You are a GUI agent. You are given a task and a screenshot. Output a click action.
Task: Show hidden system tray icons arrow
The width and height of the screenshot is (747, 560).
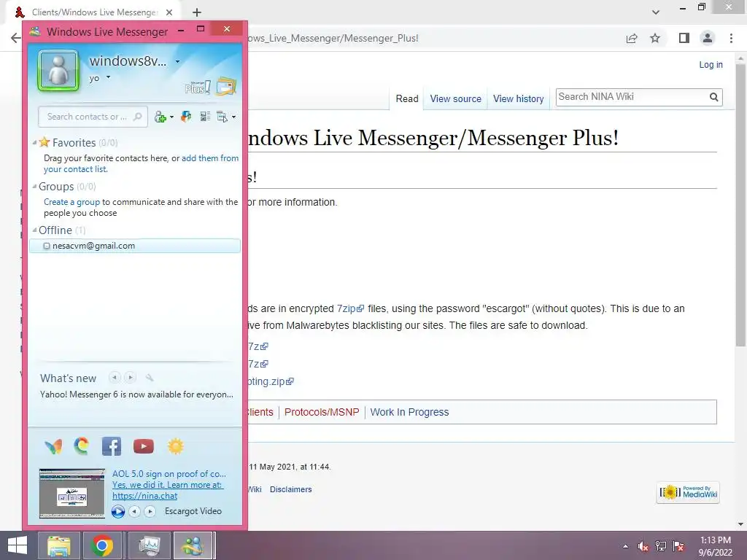tap(625, 546)
